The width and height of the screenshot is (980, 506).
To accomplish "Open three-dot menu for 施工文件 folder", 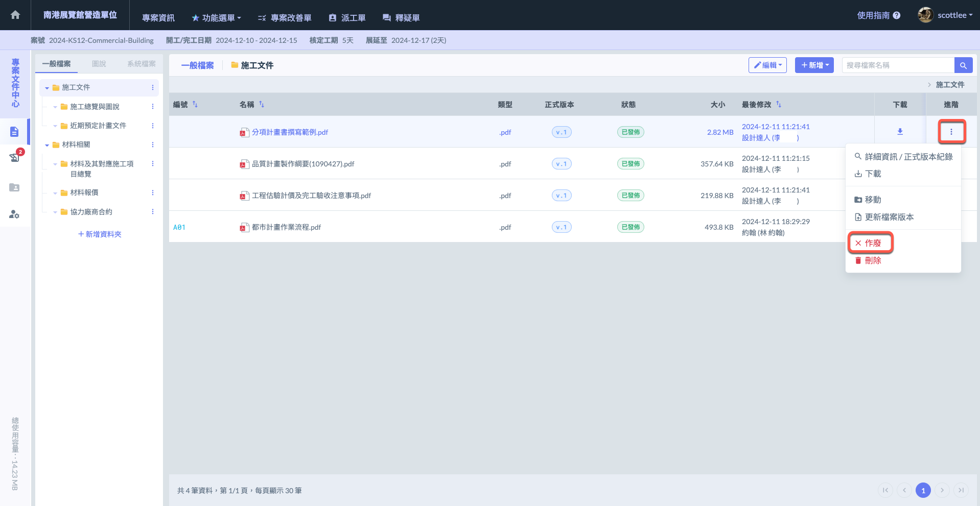I will [x=152, y=88].
